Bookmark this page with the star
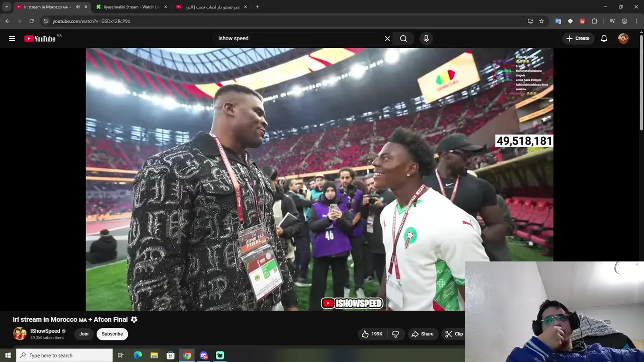The image size is (644, 362). pos(541,21)
